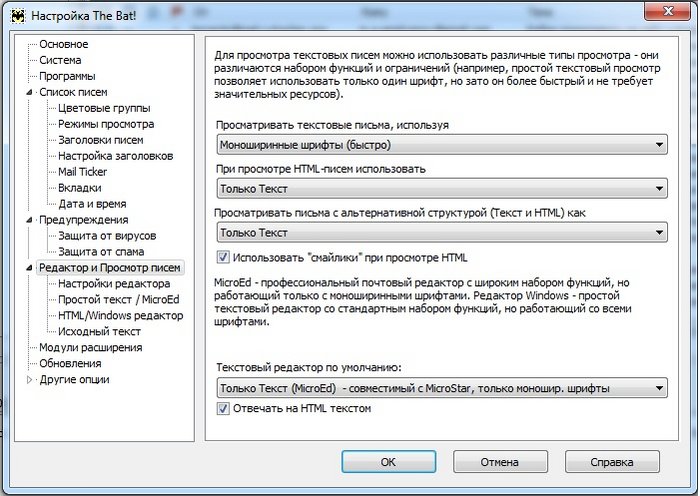700x496 pixels.
Task: Open Настройка заголовков settings page
Action: coord(116,156)
